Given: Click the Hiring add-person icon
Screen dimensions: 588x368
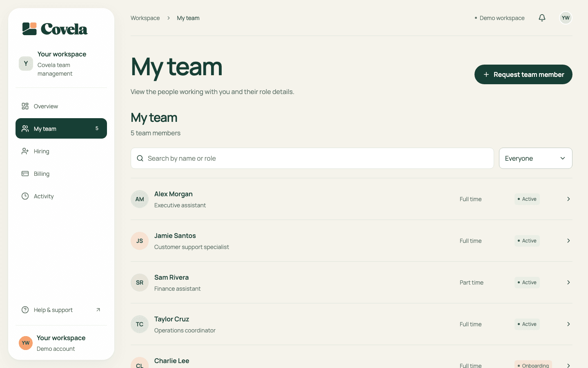Looking at the screenshot, I should 25,151.
